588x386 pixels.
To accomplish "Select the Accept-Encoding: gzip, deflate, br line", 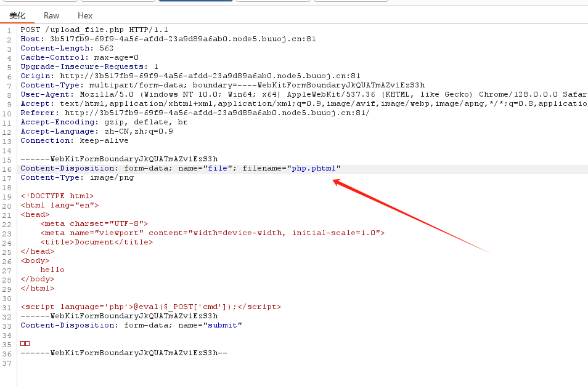I will tap(104, 122).
